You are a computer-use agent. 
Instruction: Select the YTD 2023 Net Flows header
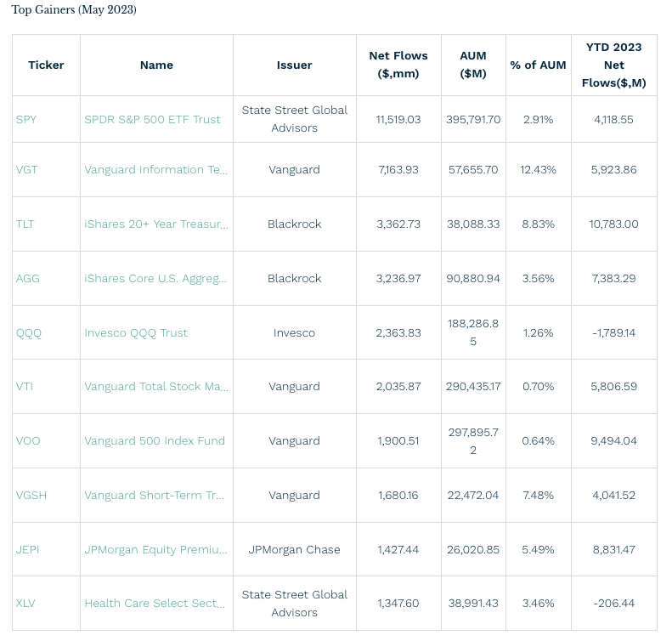[x=614, y=65]
